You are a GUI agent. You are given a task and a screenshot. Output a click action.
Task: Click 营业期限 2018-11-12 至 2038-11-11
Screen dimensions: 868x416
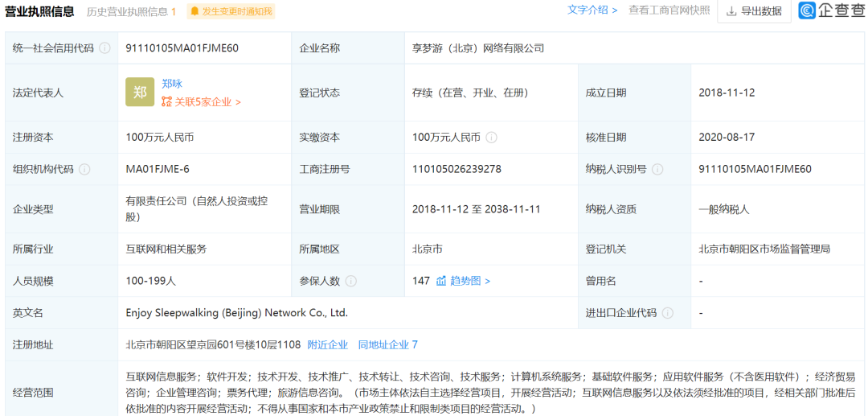tap(476, 209)
